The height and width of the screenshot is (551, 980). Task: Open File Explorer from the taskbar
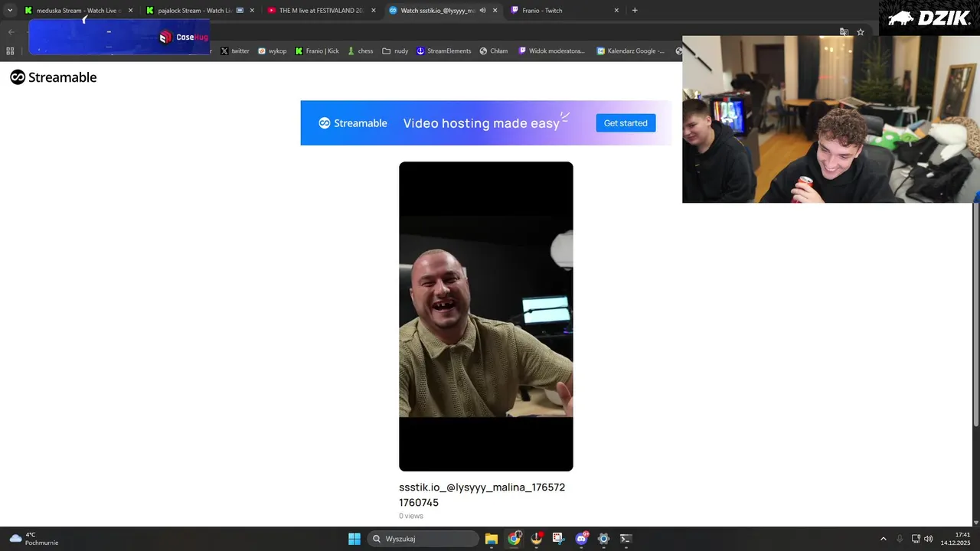tap(492, 539)
